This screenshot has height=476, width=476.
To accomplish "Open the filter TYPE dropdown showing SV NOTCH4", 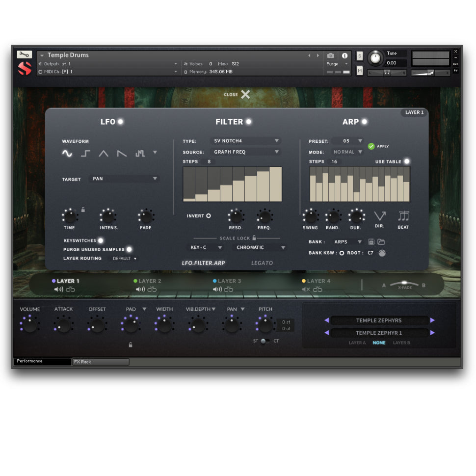I will point(245,141).
